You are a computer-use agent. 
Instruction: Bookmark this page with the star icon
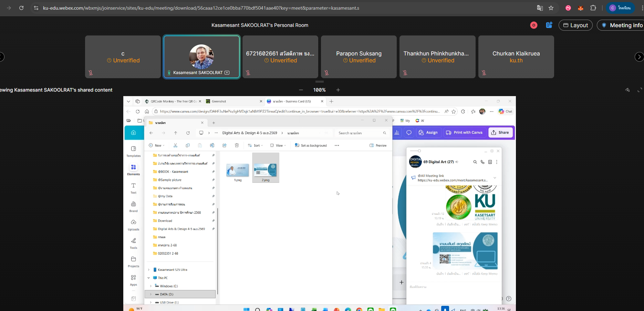pyautogui.click(x=551, y=8)
